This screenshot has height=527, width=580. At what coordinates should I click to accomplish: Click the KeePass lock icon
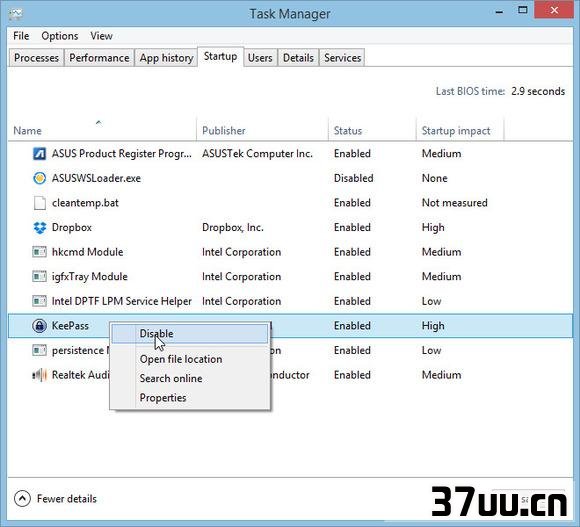[40, 326]
